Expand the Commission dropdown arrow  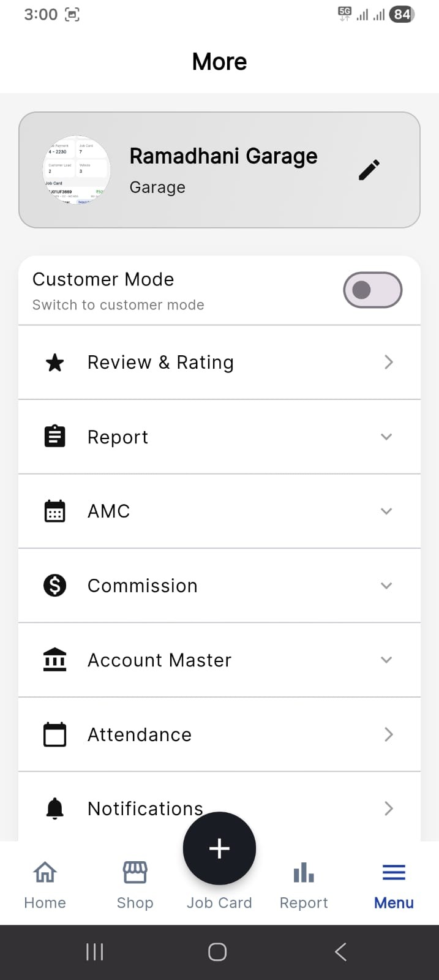click(x=386, y=586)
